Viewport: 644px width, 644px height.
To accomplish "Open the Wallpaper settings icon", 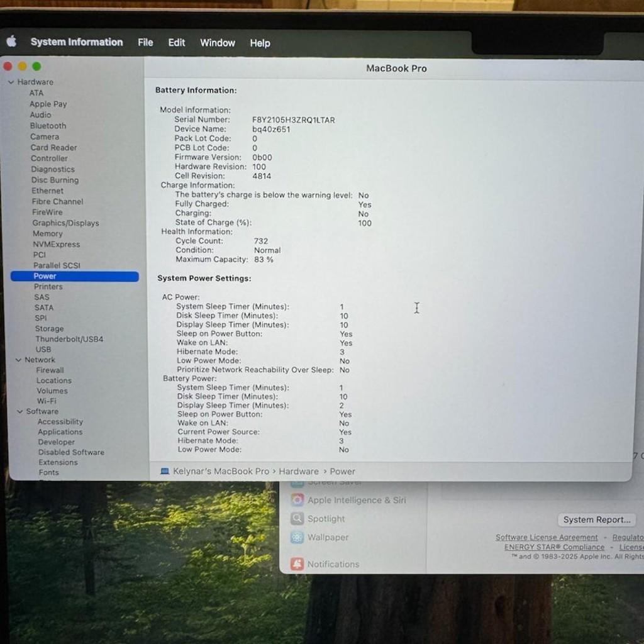I will tap(297, 537).
